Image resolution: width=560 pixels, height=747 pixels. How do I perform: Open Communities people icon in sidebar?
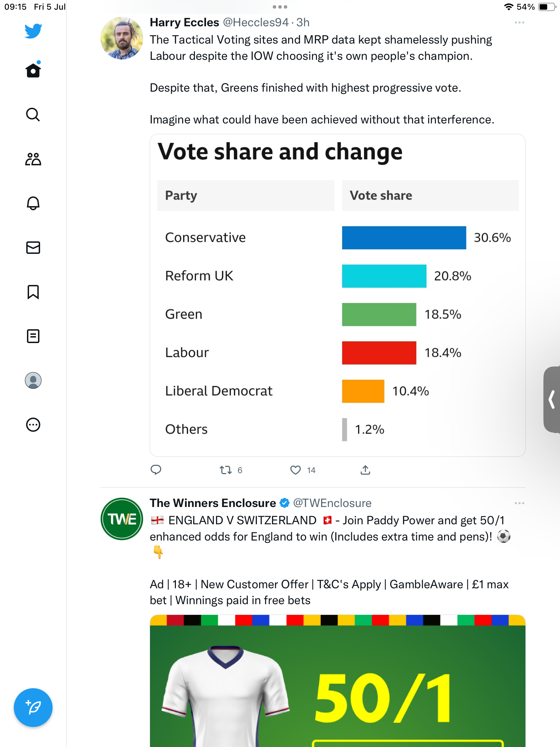33,159
